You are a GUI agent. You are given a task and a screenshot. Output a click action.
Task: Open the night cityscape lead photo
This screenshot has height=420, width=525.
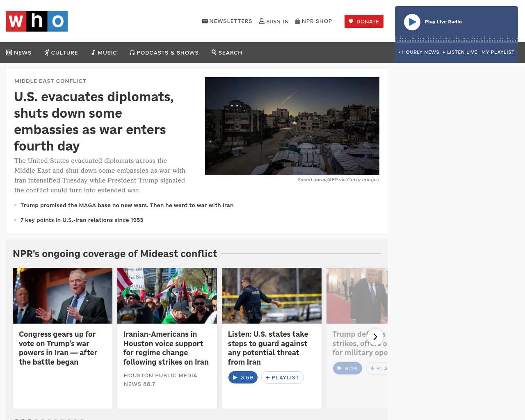click(292, 126)
